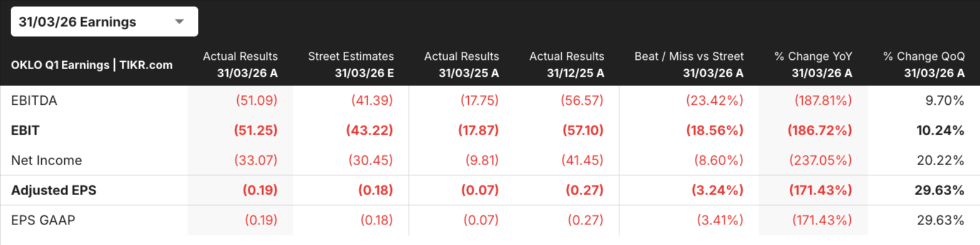The width and height of the screenshot is (980, 245).
Task: Click EBITDA beat/miss value (23.42%)
Action: pos(715,100)
